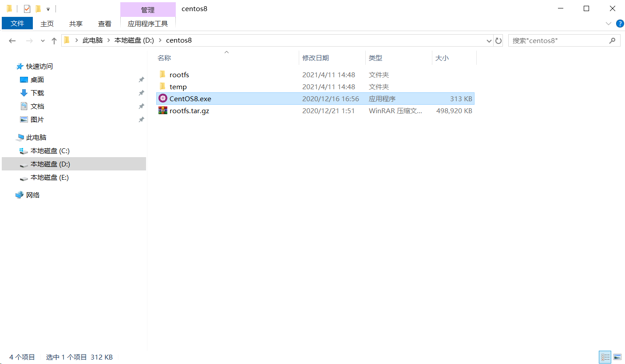Select the temp folder icon
The height and width of the screenshot is (364, 625).
click(x=162, y=87)
